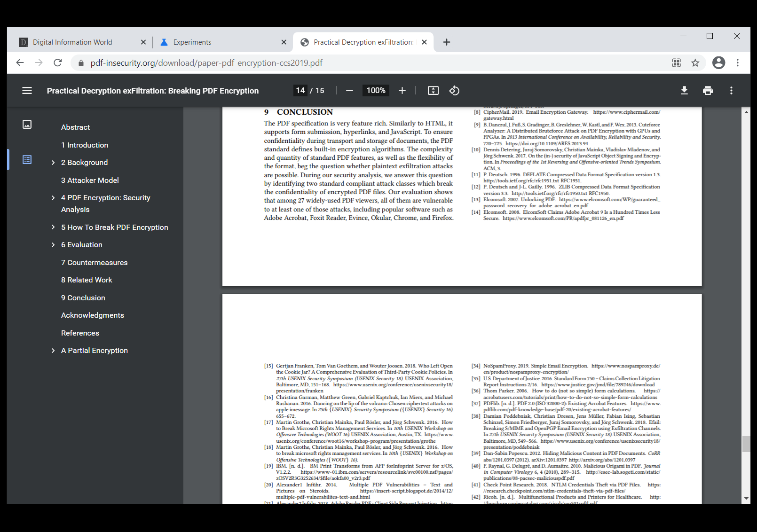Jump to Abstract in outline

tap(75, 127)
